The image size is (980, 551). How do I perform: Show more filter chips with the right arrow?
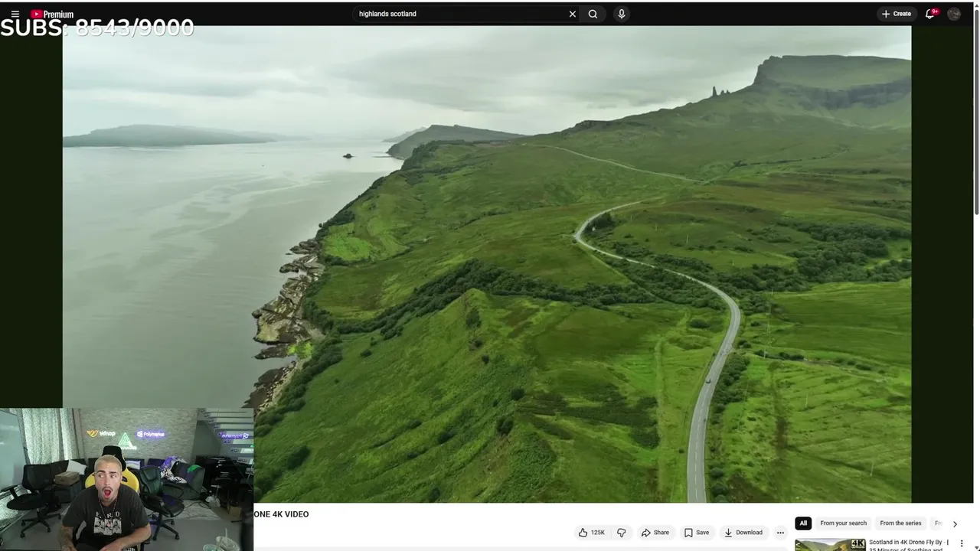pyautogui.click(x=955, y=524)
